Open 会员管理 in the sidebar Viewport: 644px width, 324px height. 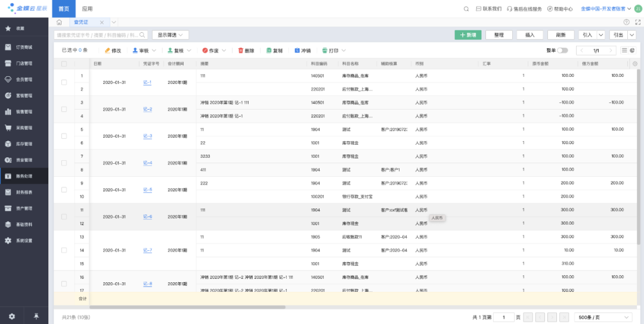pos(24,80)
